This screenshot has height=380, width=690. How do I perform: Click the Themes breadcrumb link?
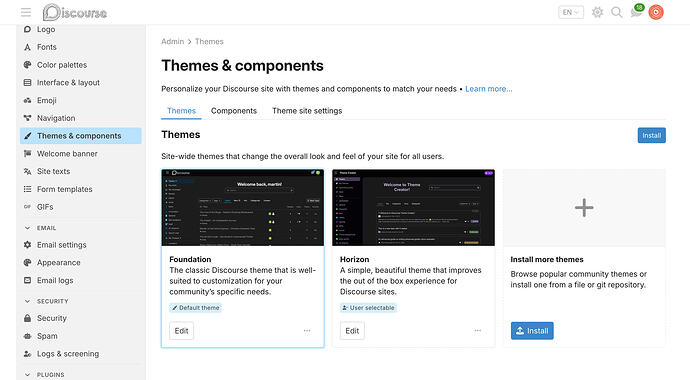[209, 41]
